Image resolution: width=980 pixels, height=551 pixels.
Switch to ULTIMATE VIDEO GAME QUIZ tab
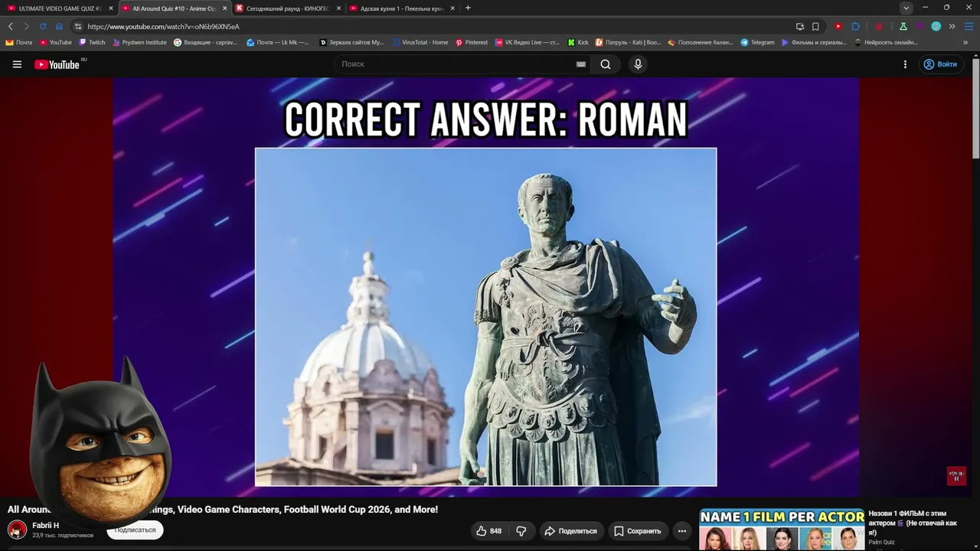point(60,8)
